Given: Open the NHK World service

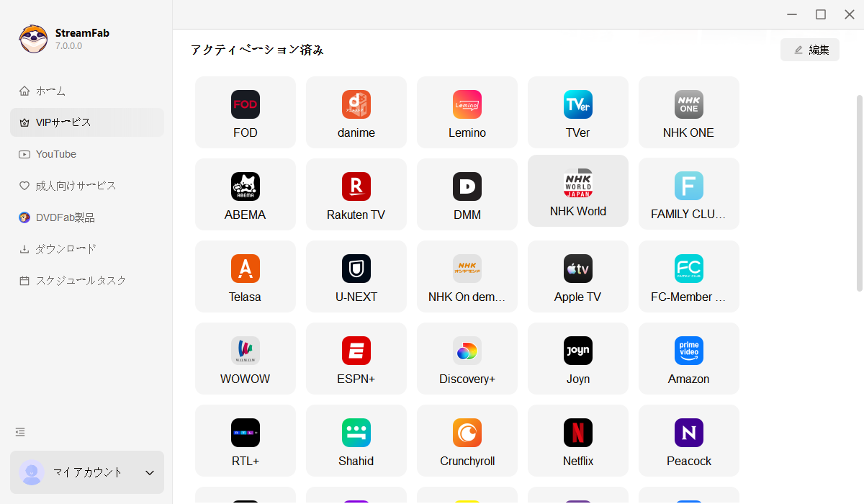Looking at the screenshot, I should 577,191.
